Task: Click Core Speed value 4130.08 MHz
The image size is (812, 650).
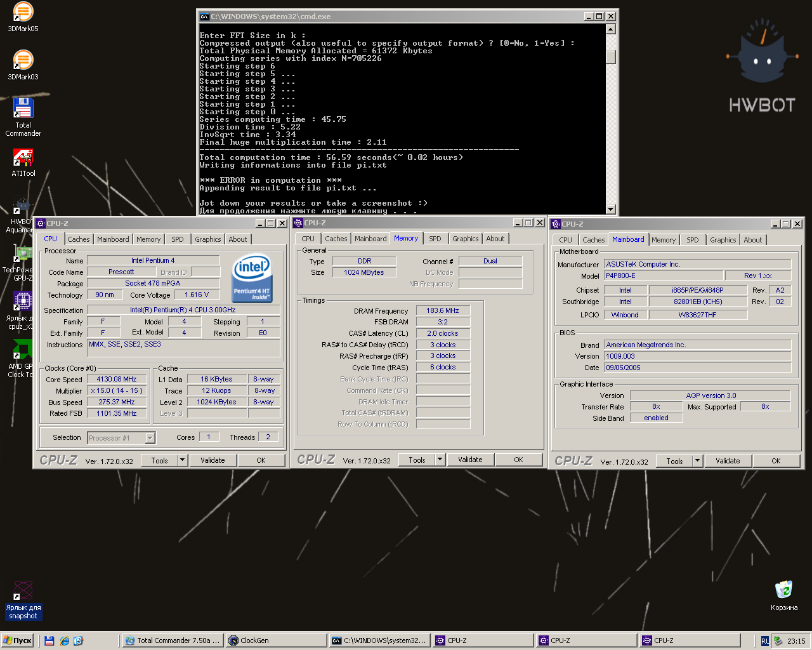Action: click(117, 379)
